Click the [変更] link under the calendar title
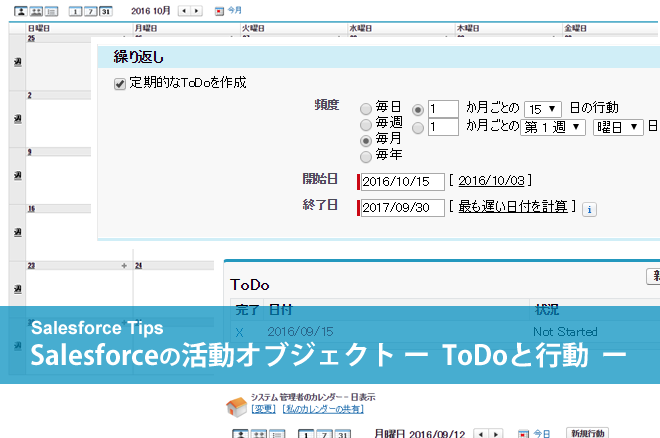Viewport: 660px width, 438px height. [263, 409]
